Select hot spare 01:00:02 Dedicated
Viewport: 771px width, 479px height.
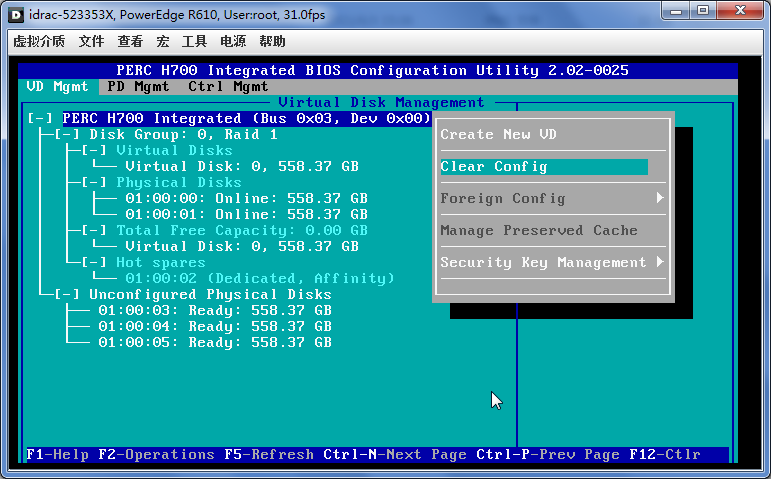pyautogui.click(x=260, y=279)
